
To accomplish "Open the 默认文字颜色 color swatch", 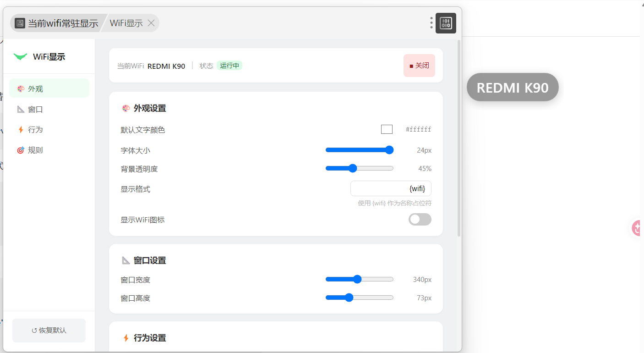I will pos(387,129).
